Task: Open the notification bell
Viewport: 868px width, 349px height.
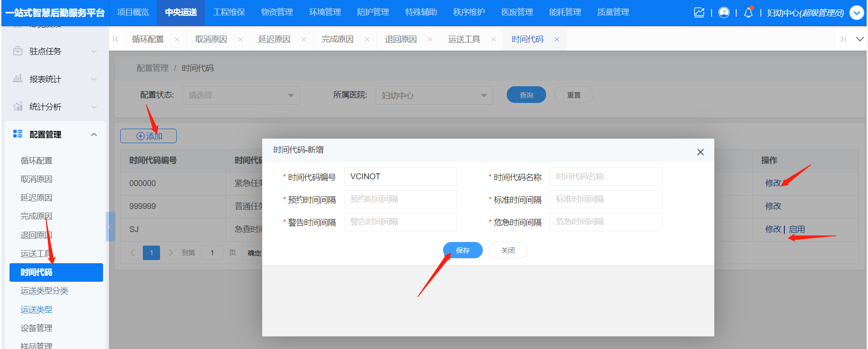Action: (x=748, y=13)
